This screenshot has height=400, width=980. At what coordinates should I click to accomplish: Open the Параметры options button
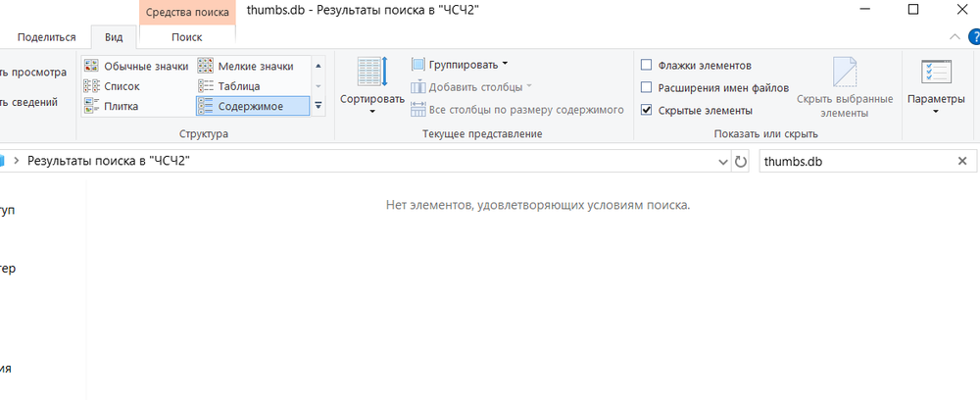click(936, 87)
